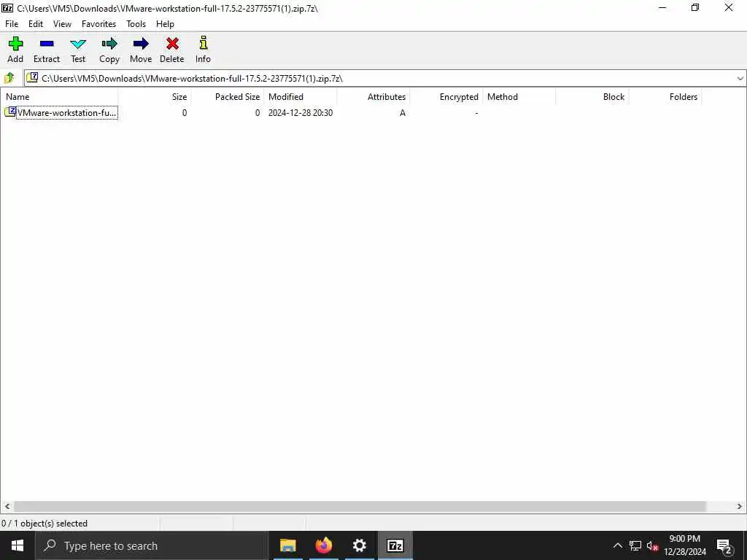Sort by the Modified column header
747x560 pixels.
tap(300, 97)
